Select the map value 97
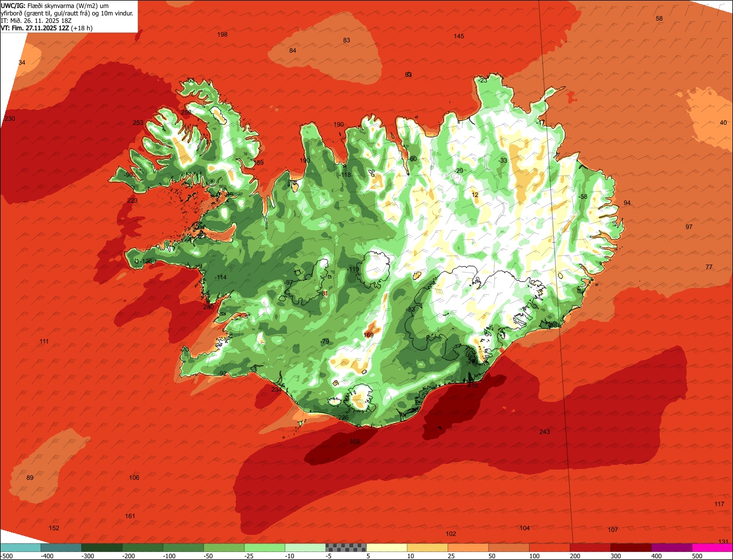This screenshot has width=733, height=560. (x=689, y=227)
